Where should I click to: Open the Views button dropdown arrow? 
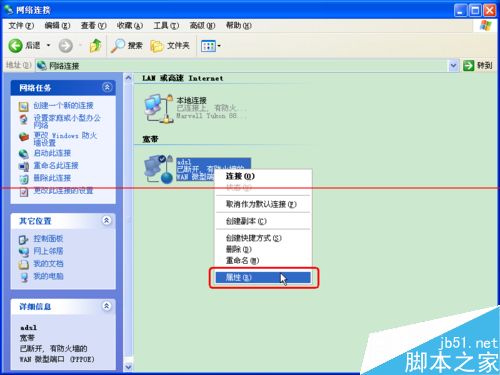click(x=219, y=46)
